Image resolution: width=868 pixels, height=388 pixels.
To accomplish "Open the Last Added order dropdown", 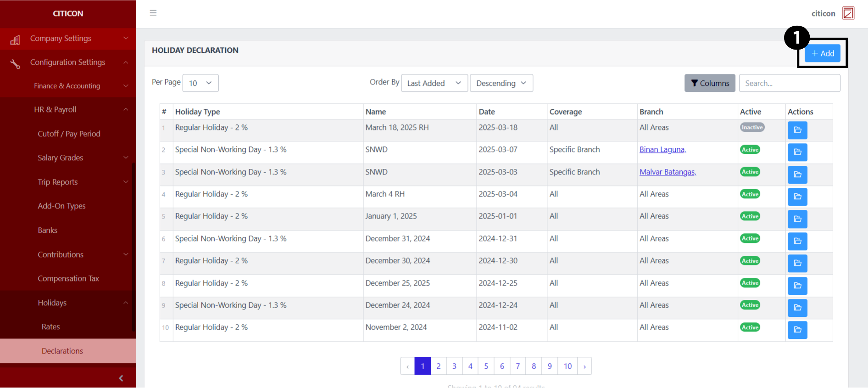I will [434, 83].
